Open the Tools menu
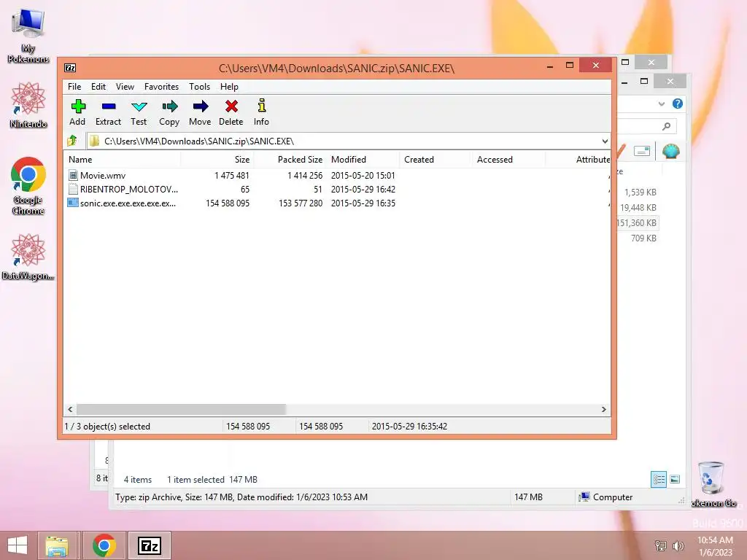747x560 pixels. [x=199, y=87]
